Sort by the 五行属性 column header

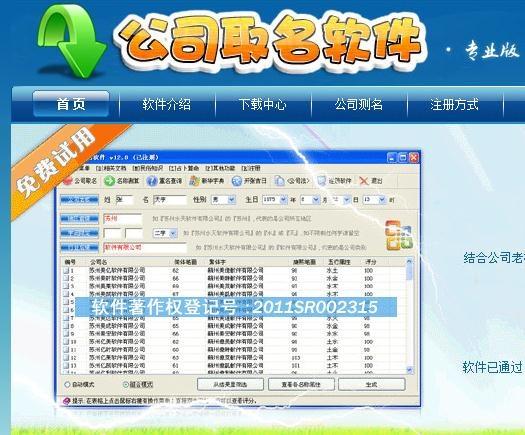point(339,262)
